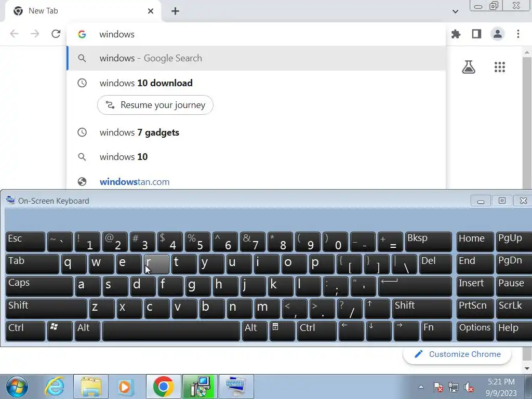Image resolution: width=532 pixels, height=399 pixels.
Task: Tap the Enter key arrow icon
Action: click(415, 286)
